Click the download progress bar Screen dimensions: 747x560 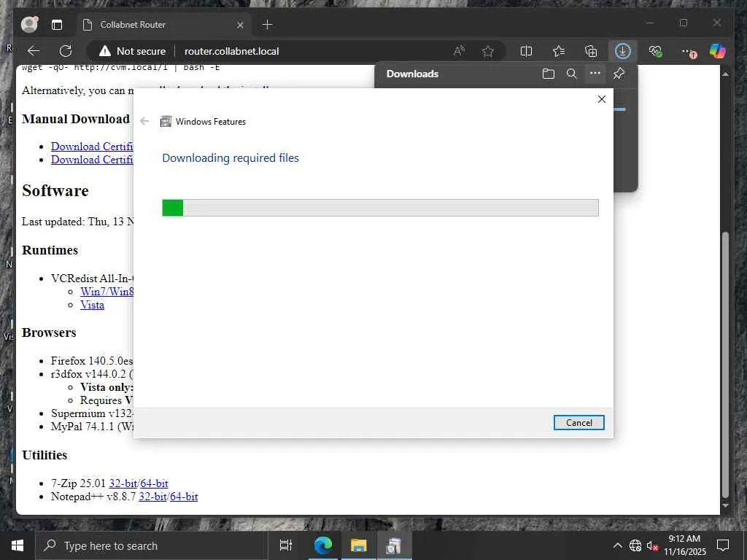[x=380, y=208]
